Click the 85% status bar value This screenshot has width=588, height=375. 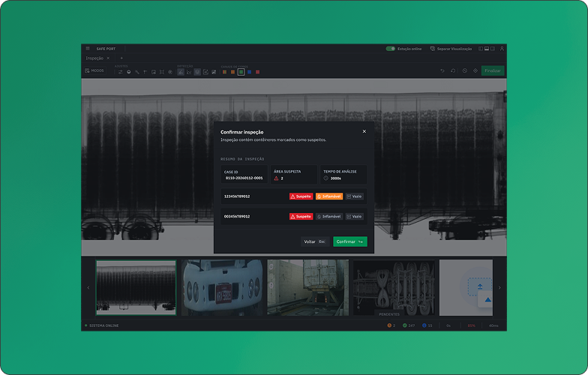click(x=471, y=325)
